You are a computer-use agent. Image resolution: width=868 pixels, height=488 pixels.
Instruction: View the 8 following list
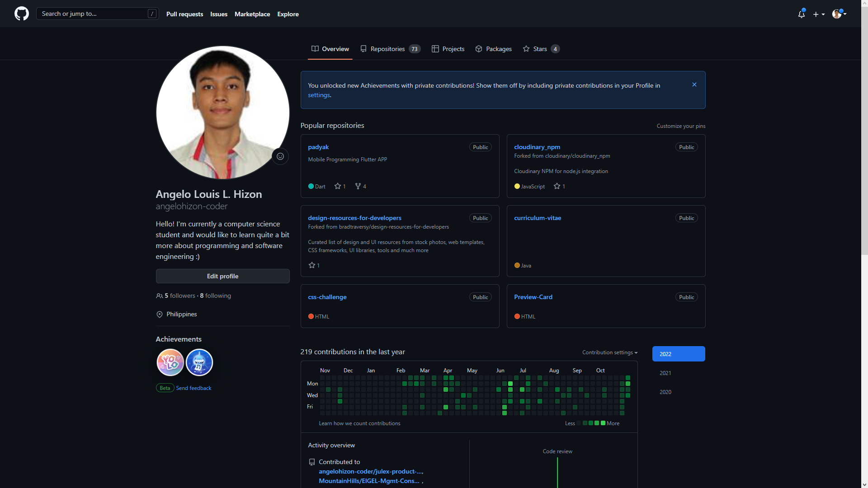pos(216,296)
